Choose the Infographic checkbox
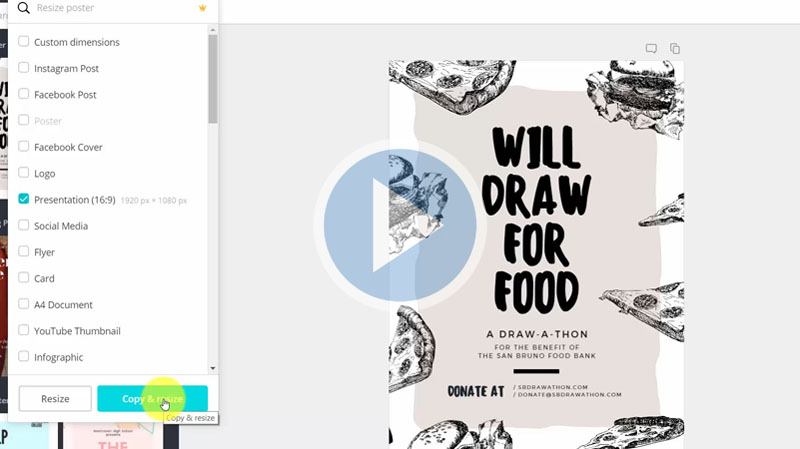 (23, 357)
